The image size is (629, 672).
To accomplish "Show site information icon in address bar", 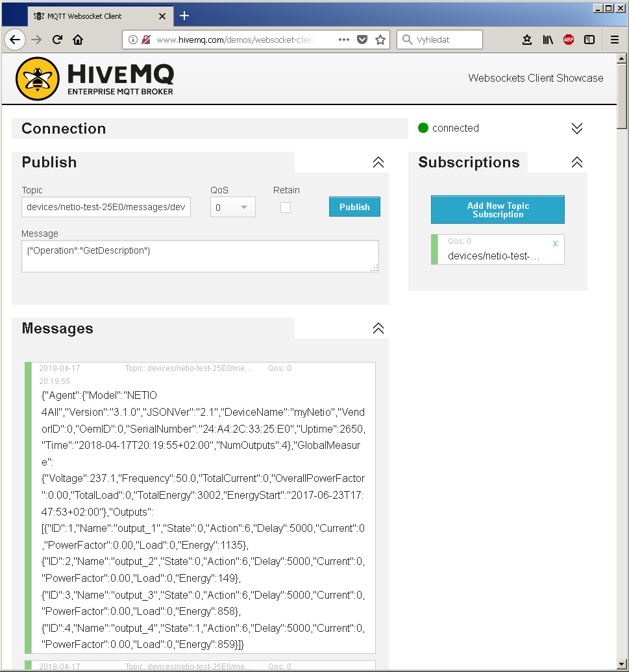I will click(133, 40).
